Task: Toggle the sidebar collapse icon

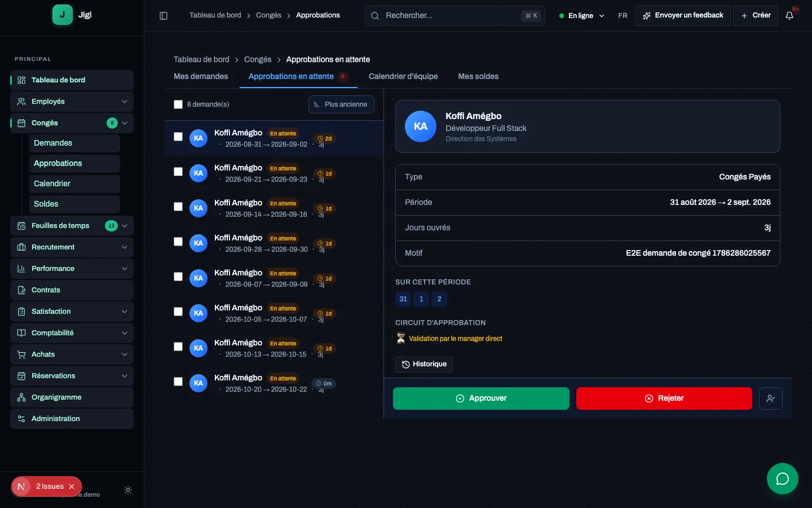Action: pyautogui.click(x=164, y=16)
